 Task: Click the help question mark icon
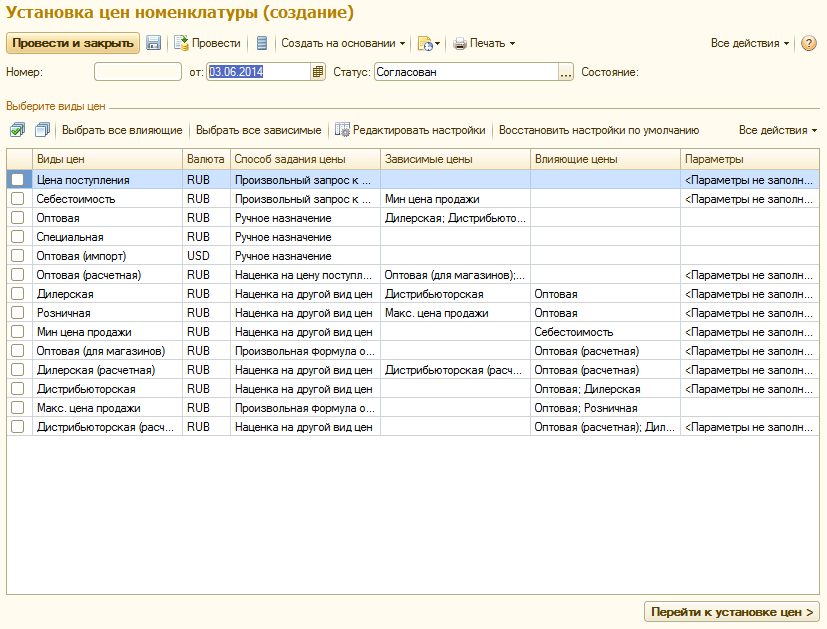809,43
